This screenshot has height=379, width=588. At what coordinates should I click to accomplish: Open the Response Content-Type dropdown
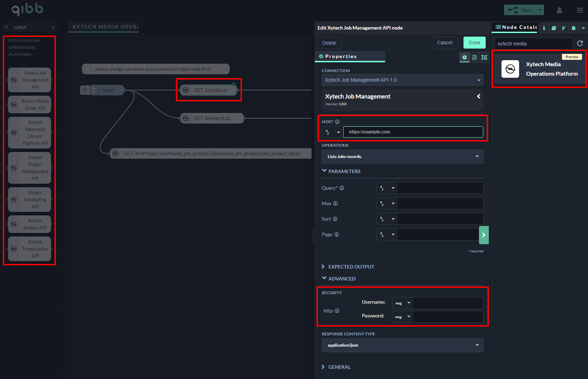(x=402, y=345)
